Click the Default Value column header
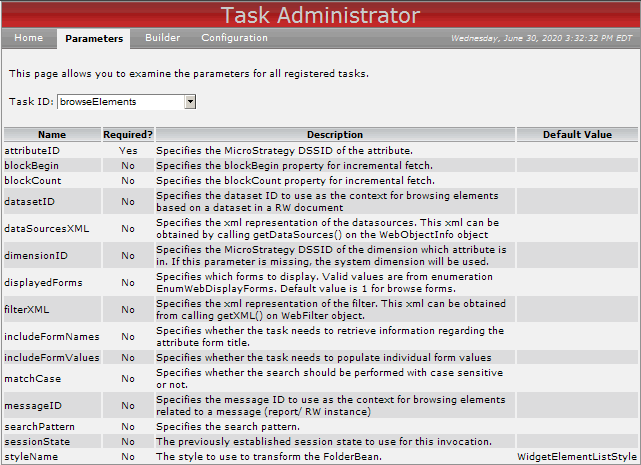 pos(577,135)
